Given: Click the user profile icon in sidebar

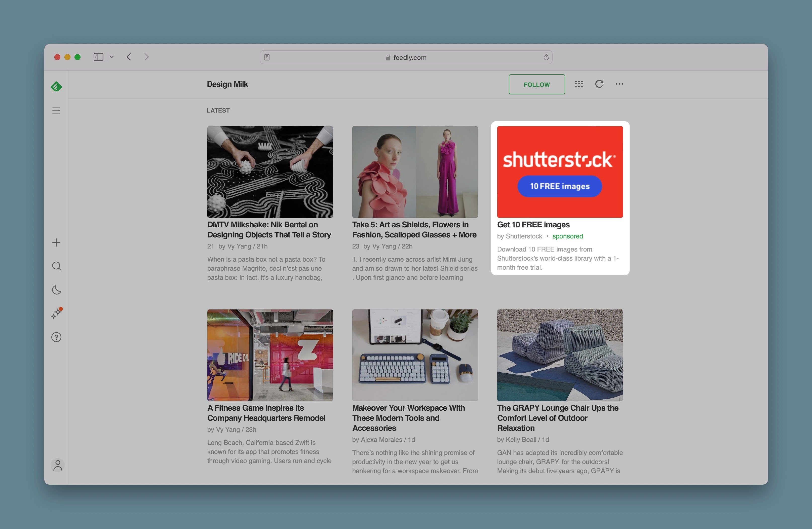Looking at the screenshot, I should click(57, 466).
